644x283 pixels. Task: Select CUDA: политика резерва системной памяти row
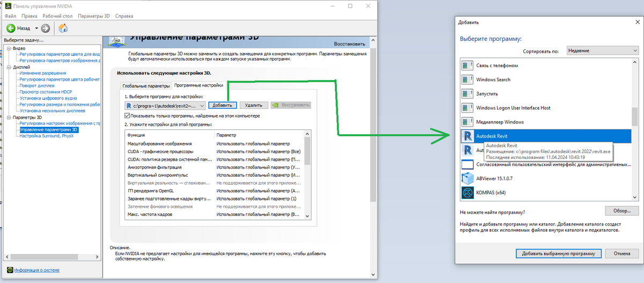[214, 159]
